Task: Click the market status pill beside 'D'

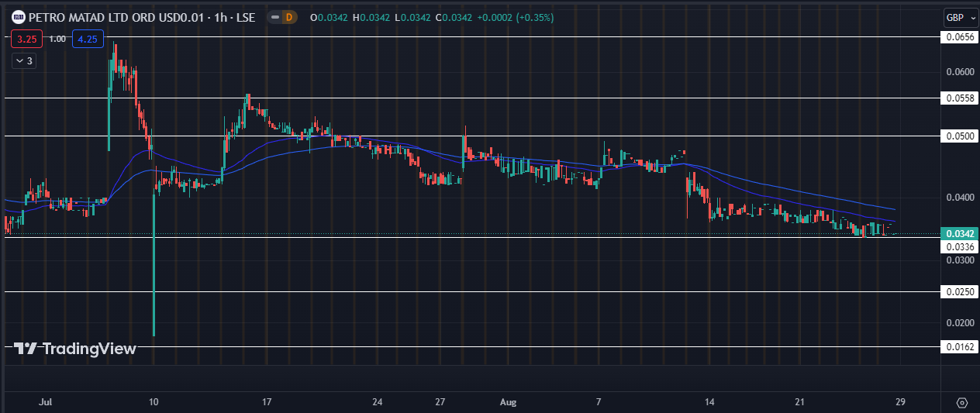Action: (274, 17)
